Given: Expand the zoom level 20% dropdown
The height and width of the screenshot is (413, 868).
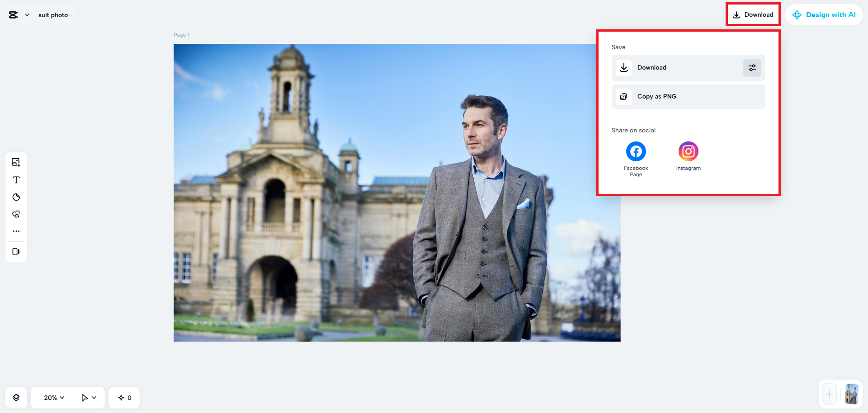Looking at the screenshot, I should (52, 397).
